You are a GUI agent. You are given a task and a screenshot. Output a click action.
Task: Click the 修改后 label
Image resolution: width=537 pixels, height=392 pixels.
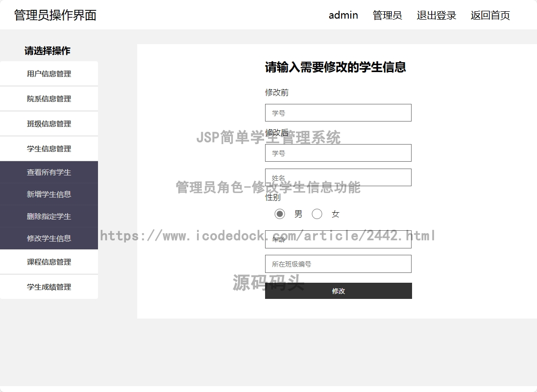277,132
